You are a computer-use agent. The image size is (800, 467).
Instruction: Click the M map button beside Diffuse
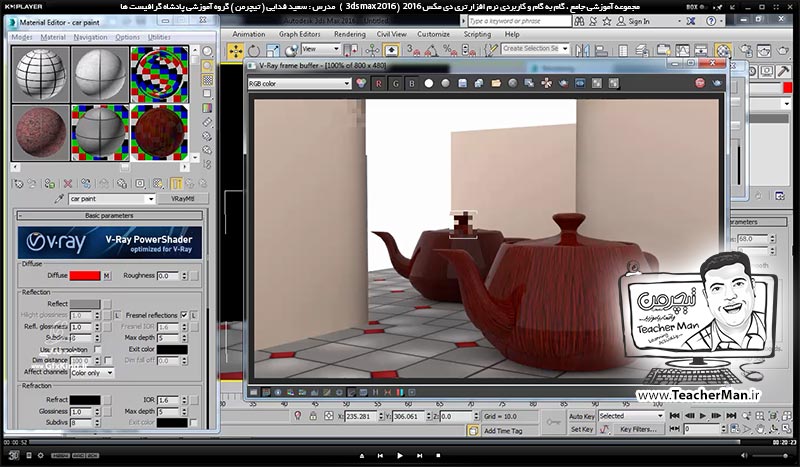107,276
